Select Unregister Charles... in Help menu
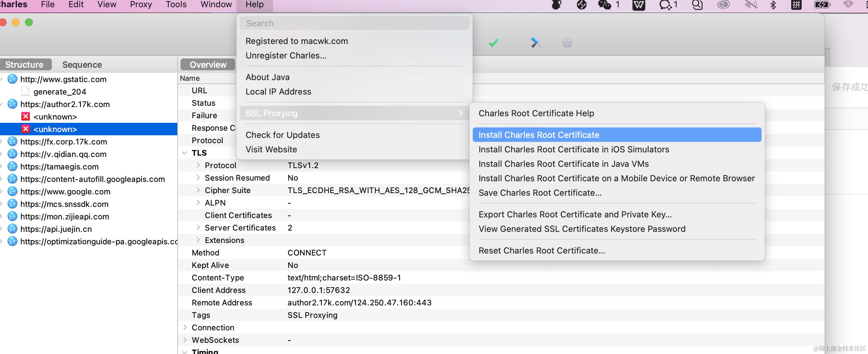 click(354, 55)
